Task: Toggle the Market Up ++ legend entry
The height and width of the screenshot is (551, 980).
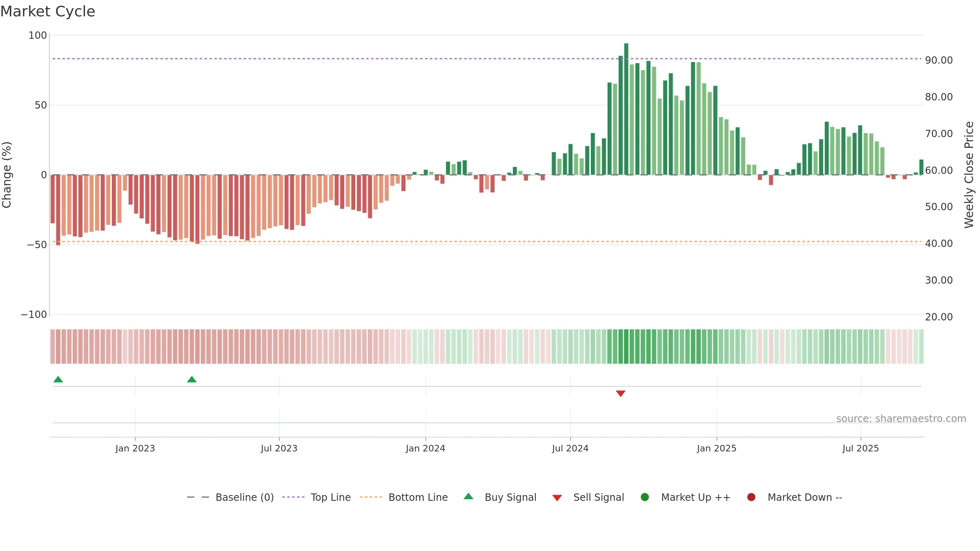Action: (x=686, y=497)
